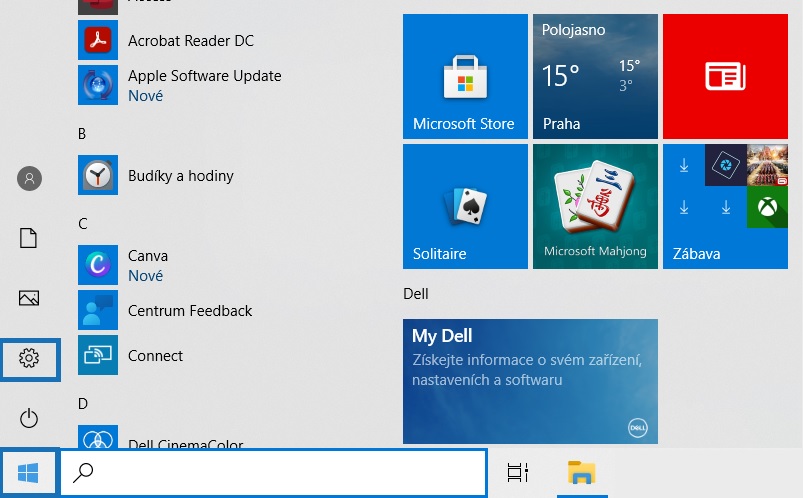The width and height of the screenshot is (803, 498).
Task: Click the Apple Software Update label
Action: tap(204, 76)
